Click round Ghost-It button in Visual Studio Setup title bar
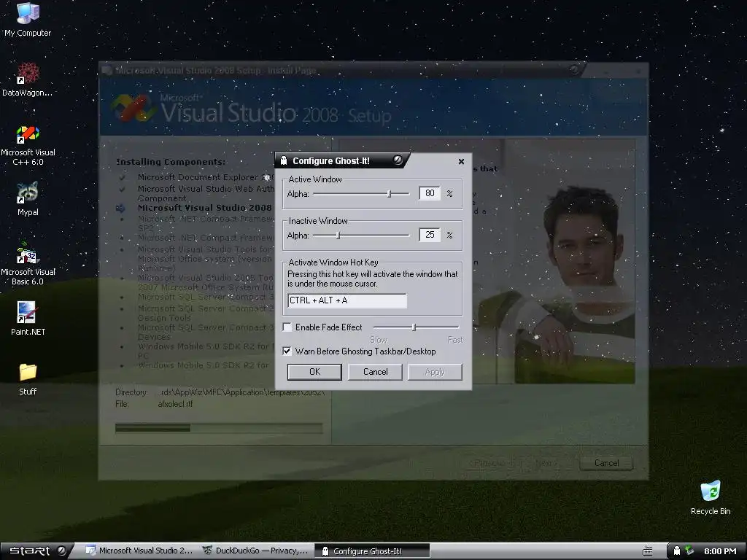 coord(575,69)
